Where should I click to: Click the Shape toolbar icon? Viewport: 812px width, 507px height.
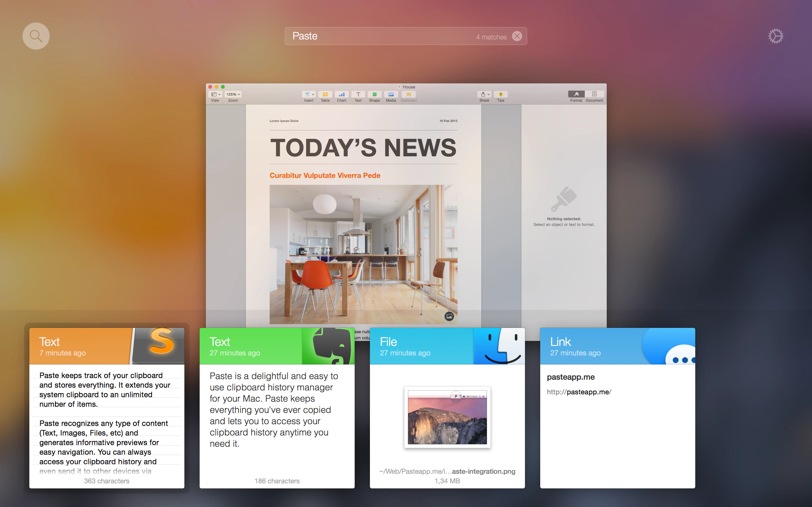(x=374, y=95)
